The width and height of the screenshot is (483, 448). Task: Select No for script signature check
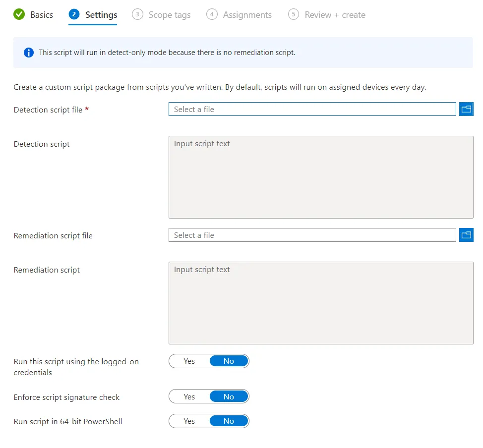pos(229,396)
